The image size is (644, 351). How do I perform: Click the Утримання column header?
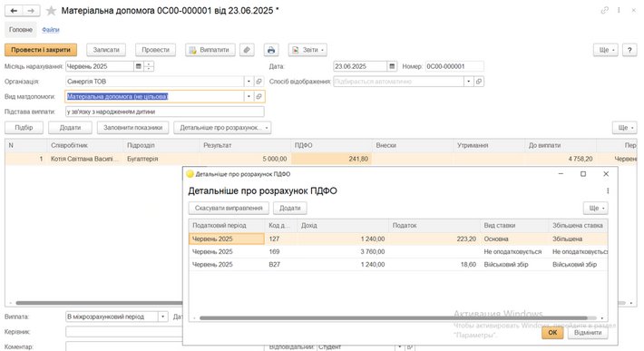click(489, 145)
